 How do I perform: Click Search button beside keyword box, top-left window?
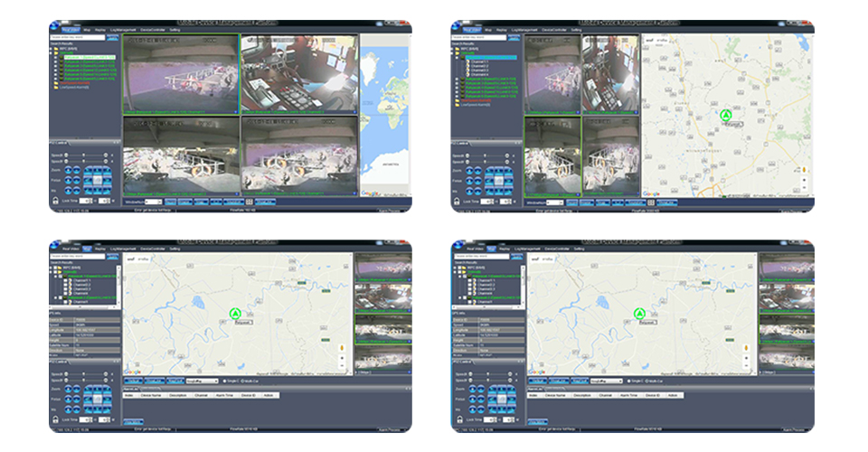(x=112, y=38)
